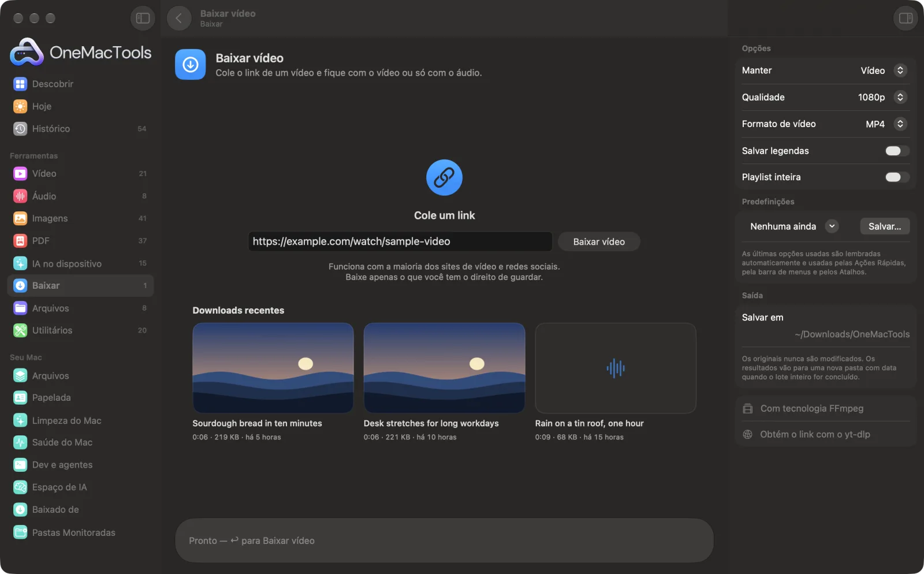Click the blue link icon above Cole um link
924x574 pixels.
pos(444,177)
